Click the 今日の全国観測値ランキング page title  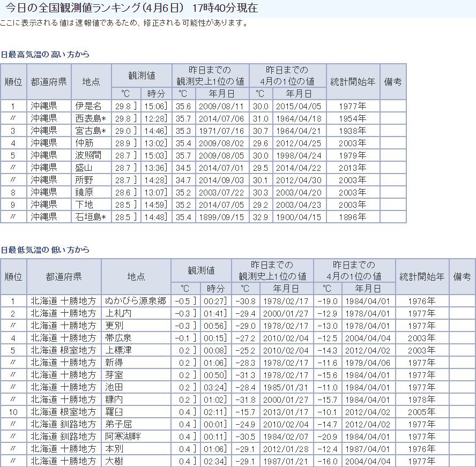[95, 8]
